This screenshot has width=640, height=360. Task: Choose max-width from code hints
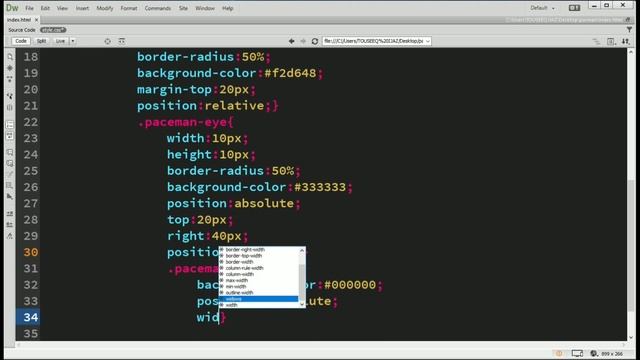tap(259, 280)
